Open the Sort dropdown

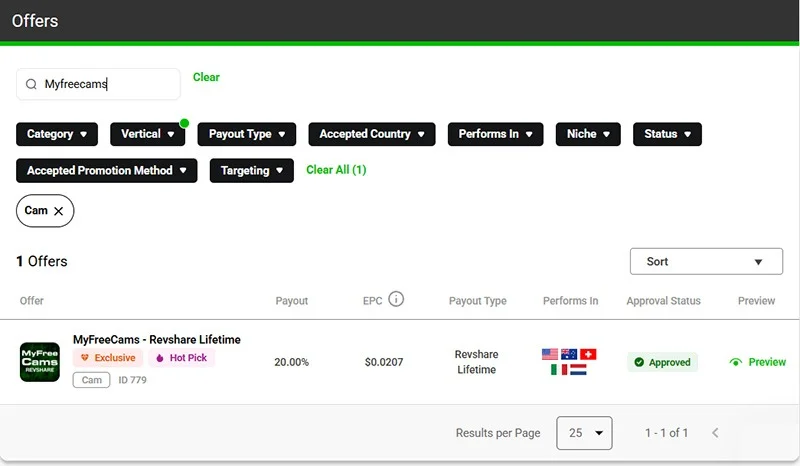click(x=706, y=261)
